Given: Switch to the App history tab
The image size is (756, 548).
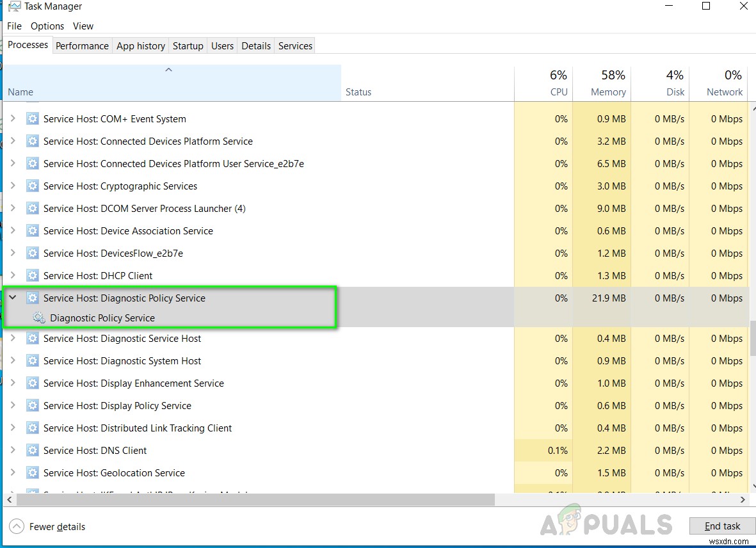Looking at the screenshot, I should (x=141, y=46).
